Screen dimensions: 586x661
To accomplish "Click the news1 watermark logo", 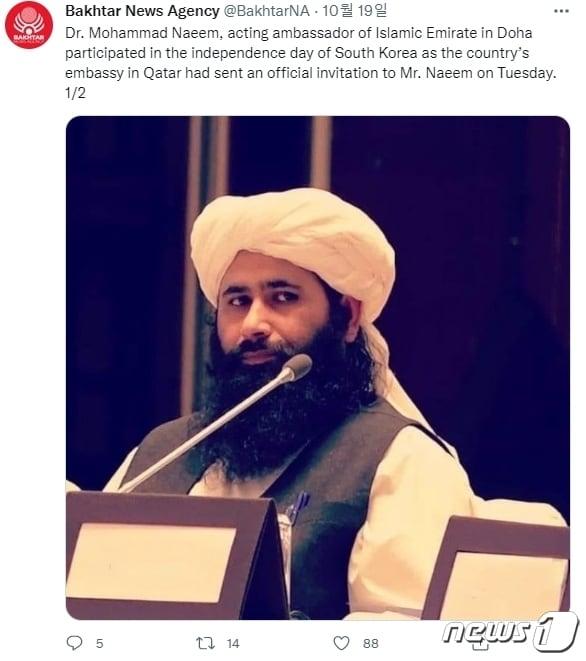I will (510, 631).
